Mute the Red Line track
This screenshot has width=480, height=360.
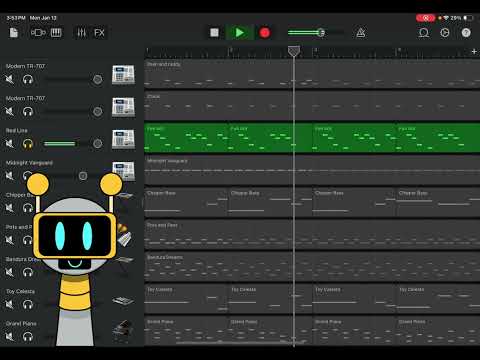(x=10, y=144)
